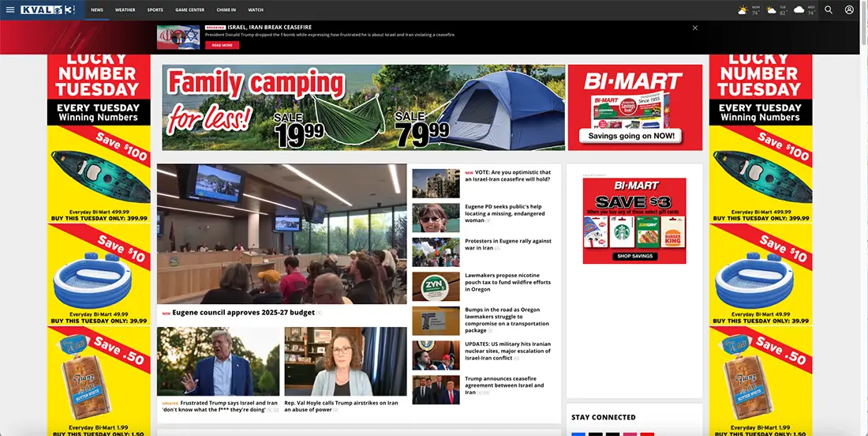Click the Read More breaking news button
The image size is (868, 436).
(222, 46)
